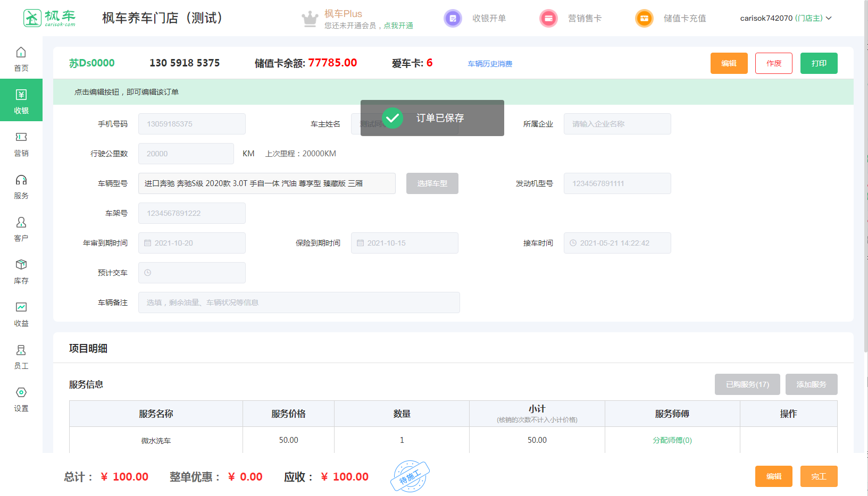
Task: Open the 服务 headset icon in sidebar
Action: coord(21,180)
